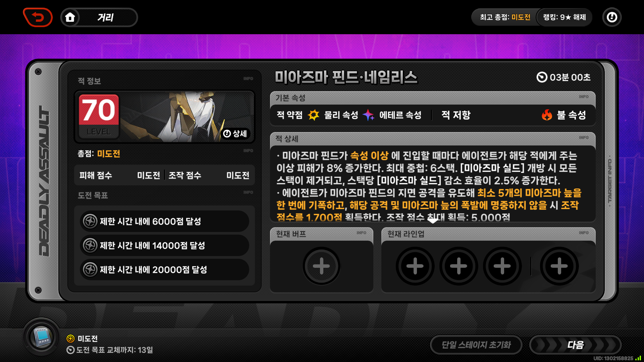Screen dimensions: 644x362
Task: Click the 다음 next button
Action: [x=575, y=345]
